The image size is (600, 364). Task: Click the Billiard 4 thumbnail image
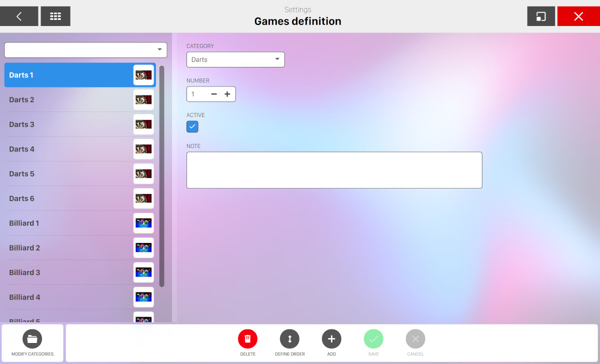(x=143, y=297)
